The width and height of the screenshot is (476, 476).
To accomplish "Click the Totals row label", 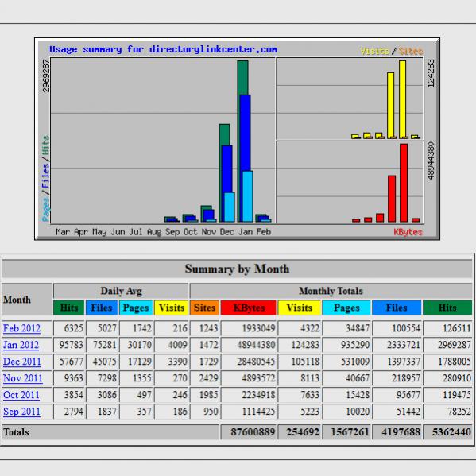I will click(x=16, y=432).
